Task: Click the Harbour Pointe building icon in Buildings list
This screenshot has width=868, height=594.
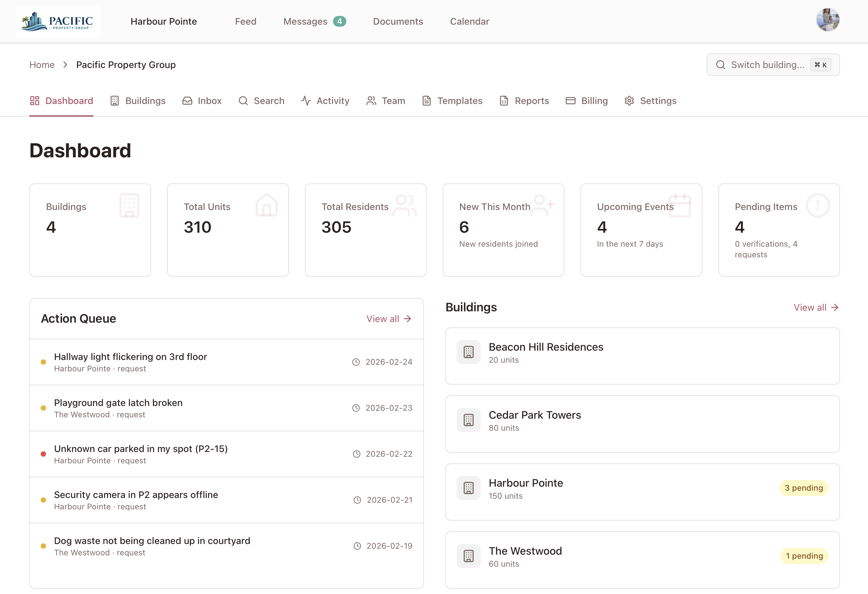Action: 468,488
